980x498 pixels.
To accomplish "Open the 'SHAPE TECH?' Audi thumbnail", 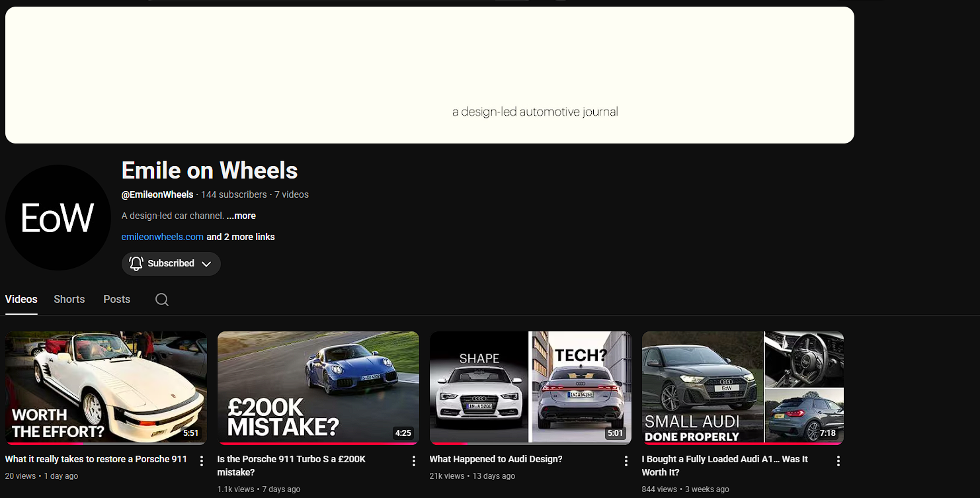I will click(x=530, y=388).
